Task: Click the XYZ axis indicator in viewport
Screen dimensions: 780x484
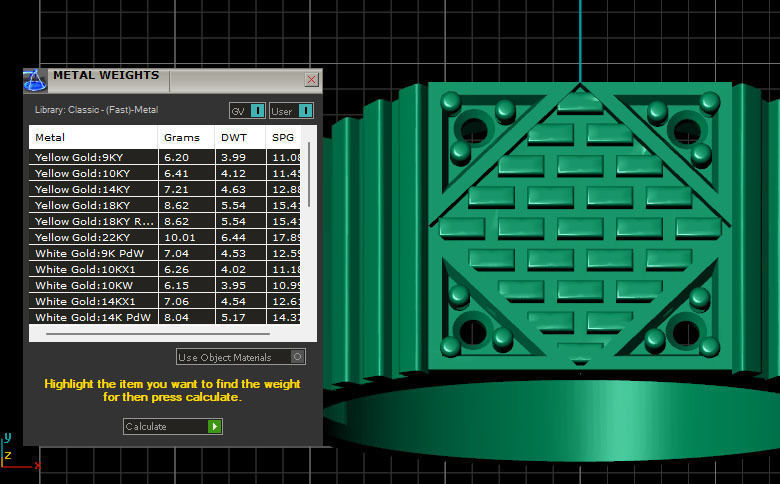Action: pyautogui.click(x=20, y=452)
